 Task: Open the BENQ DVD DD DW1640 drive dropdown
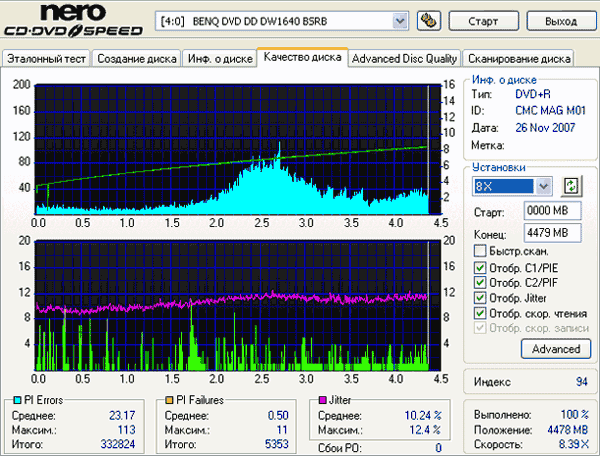399,21
